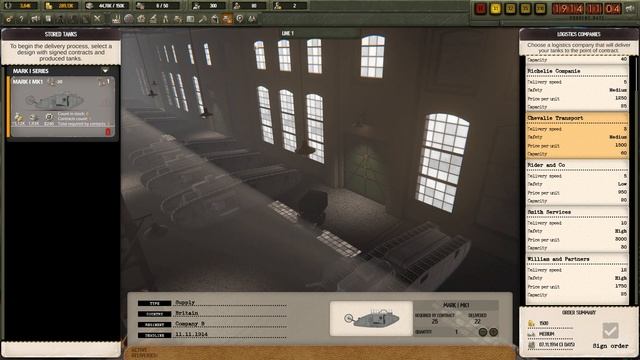Select the highlighted orange tank delivery icon
Viewport: 640px width, 360px height.
point(227,19)
